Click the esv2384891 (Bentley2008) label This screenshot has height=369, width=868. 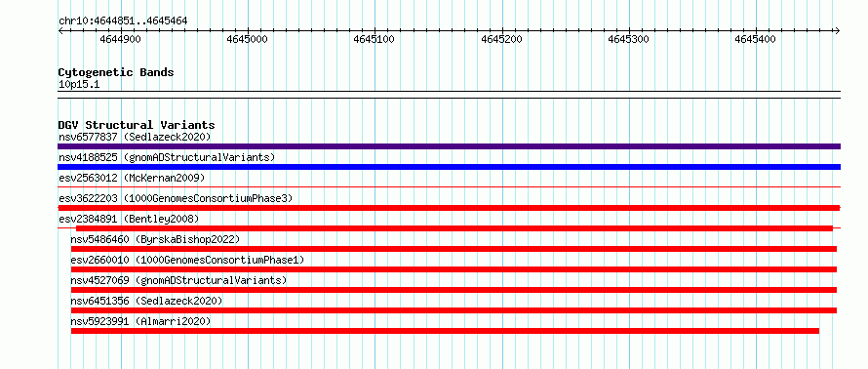[129, 219]
